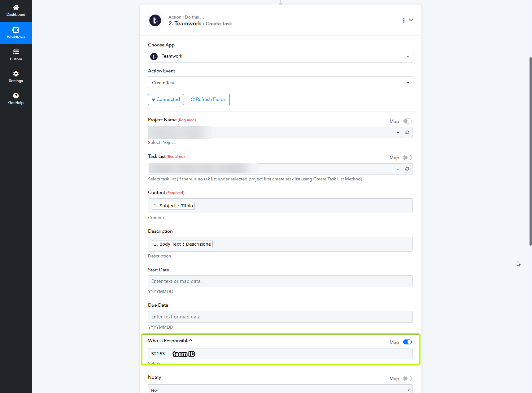Click the page vertical scrollbar
The width and height of the screenshot is (532, 393).
point(530,151)
